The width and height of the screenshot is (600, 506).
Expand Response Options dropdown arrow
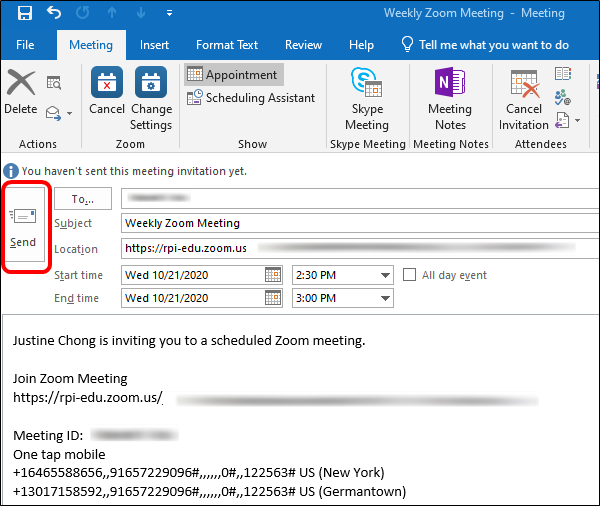pyautogui.click(x=577, y=121)
